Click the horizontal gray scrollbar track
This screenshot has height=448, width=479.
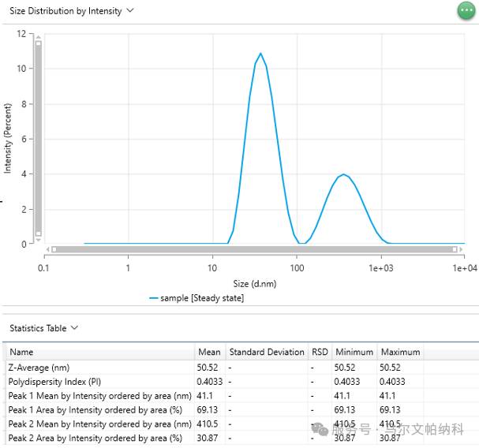(x=254, y=249)
